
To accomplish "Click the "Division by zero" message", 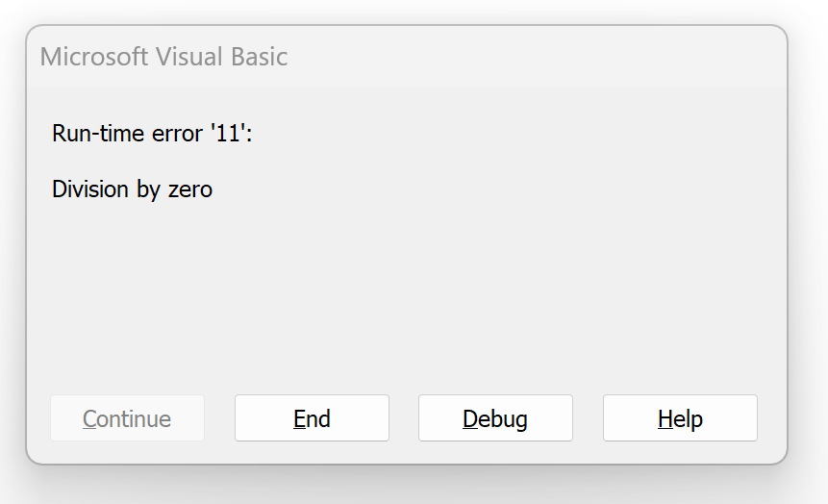I will 132,189.
